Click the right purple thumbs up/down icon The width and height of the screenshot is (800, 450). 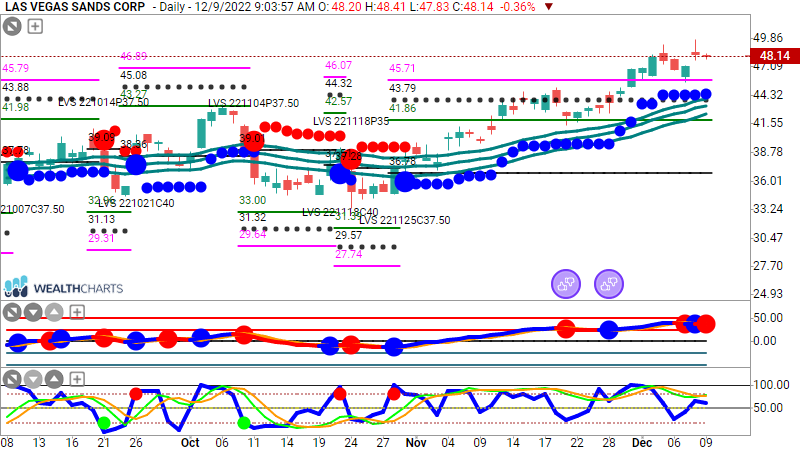click(609, 284)
